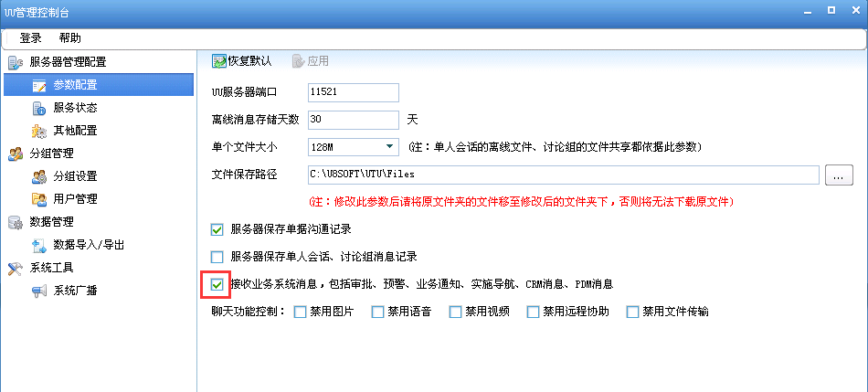Click the 文件保存路径 field with C:\U8SOFT\UTU\Files

[563, 175]
